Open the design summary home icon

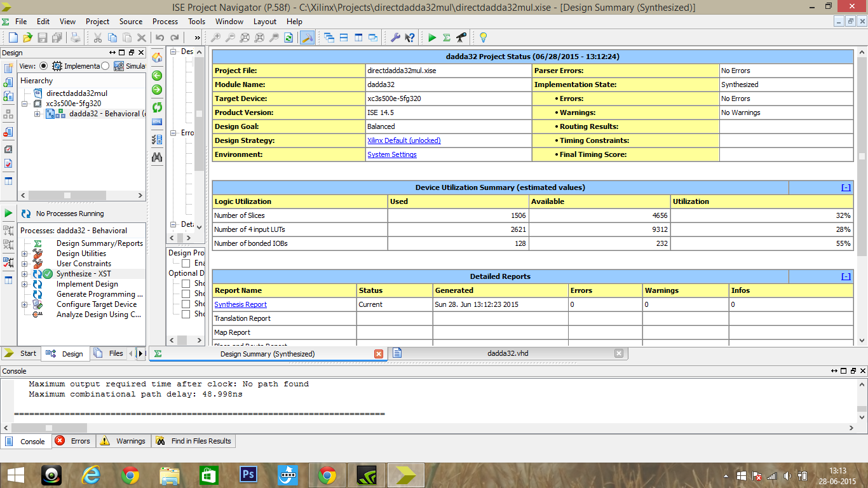point(157,58)
